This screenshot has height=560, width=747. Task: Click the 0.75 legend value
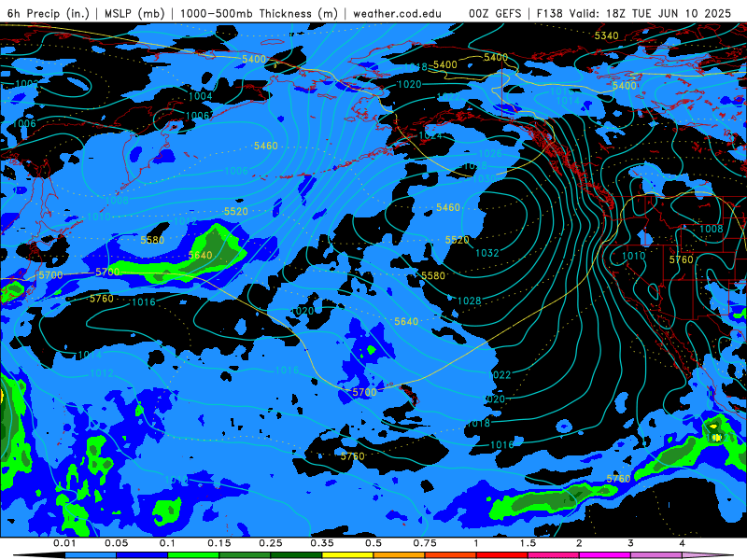(x=425, y=543)
